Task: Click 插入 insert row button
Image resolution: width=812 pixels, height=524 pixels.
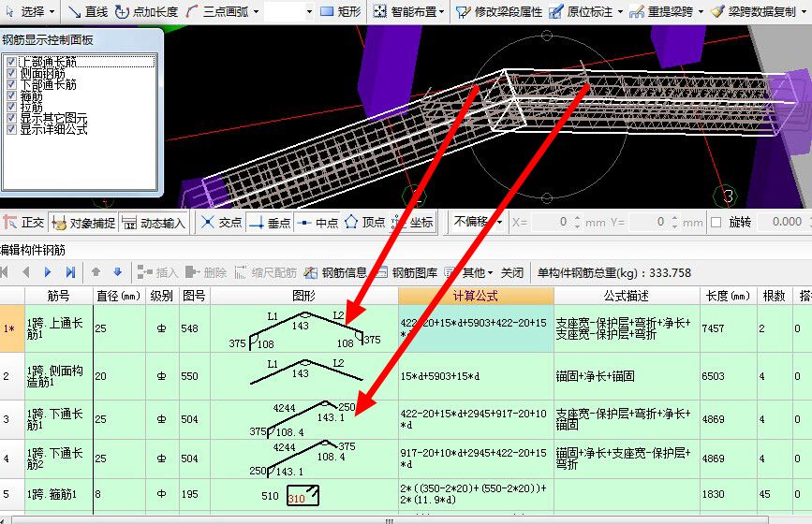Action: coord(158,272)
